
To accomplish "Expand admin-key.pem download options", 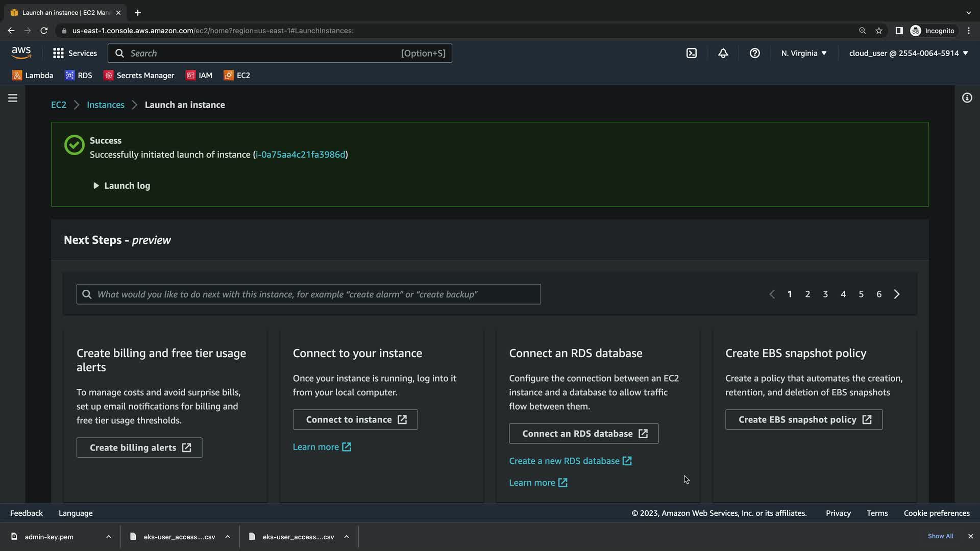I will 109,537.
